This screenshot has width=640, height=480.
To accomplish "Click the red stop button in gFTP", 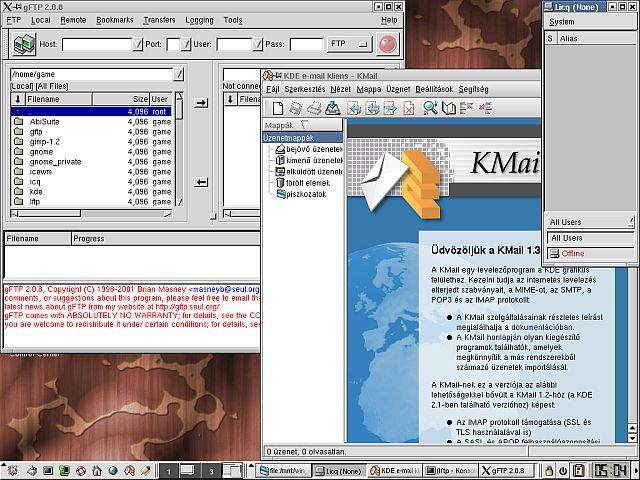I will (x=387, y=44).
